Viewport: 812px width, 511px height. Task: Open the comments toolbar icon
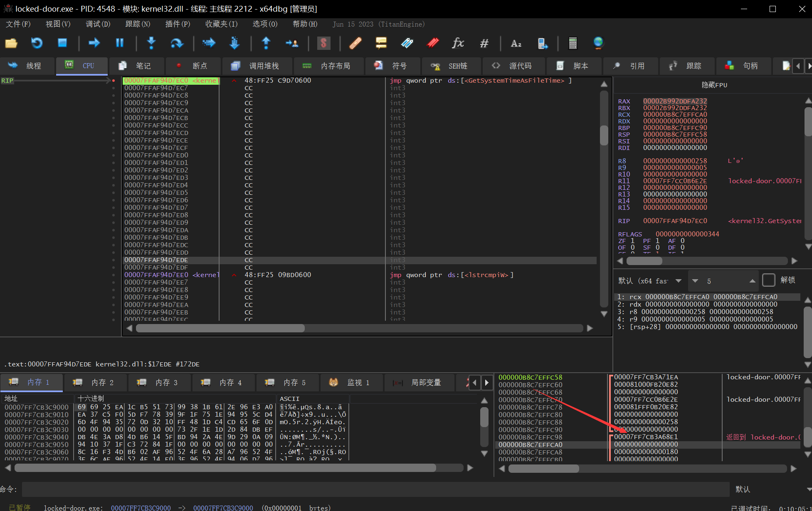click(x=381, y=43)
